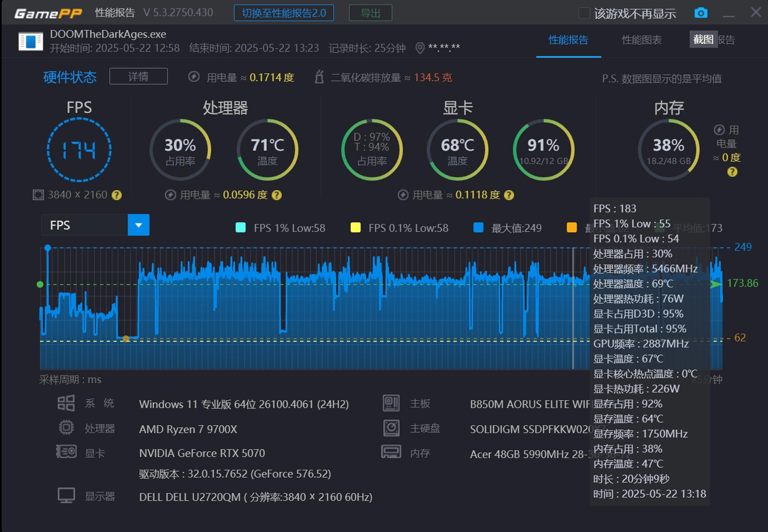Viewport: 768px width, 532px height.
Task: Click the fullscreen resolution icon beside 3840 x 2160
Action: coord(38,195)
